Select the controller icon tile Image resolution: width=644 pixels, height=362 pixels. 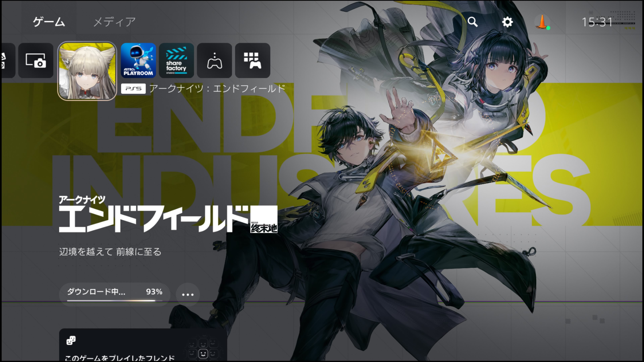click(x=214, y=61)
